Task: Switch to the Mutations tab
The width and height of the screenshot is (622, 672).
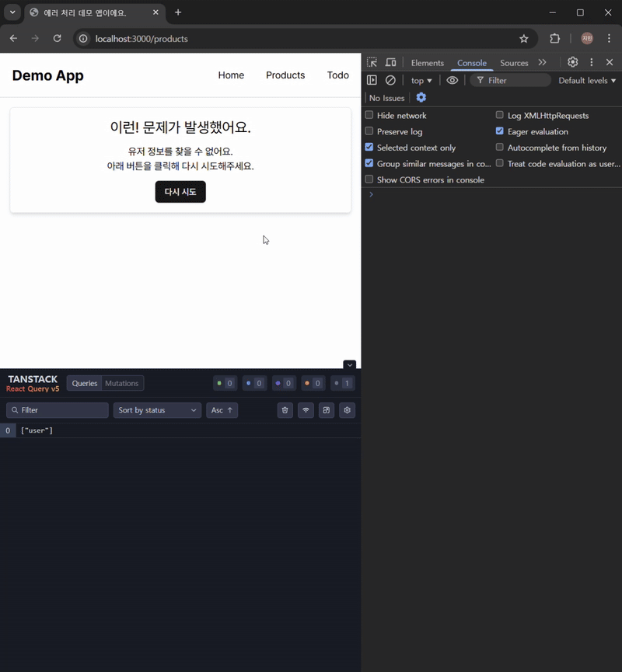Action: [122, 383]
